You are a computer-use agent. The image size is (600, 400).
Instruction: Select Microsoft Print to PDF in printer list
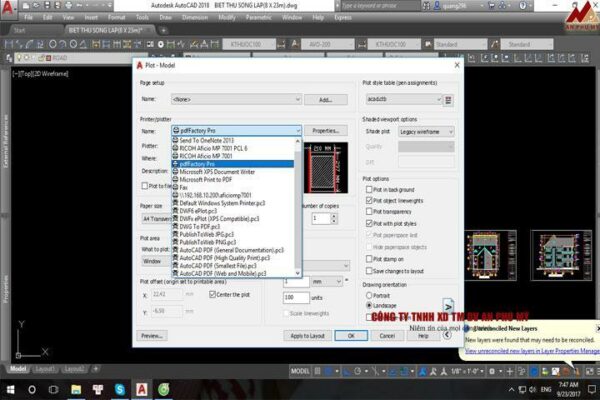[x=233, y=180]
